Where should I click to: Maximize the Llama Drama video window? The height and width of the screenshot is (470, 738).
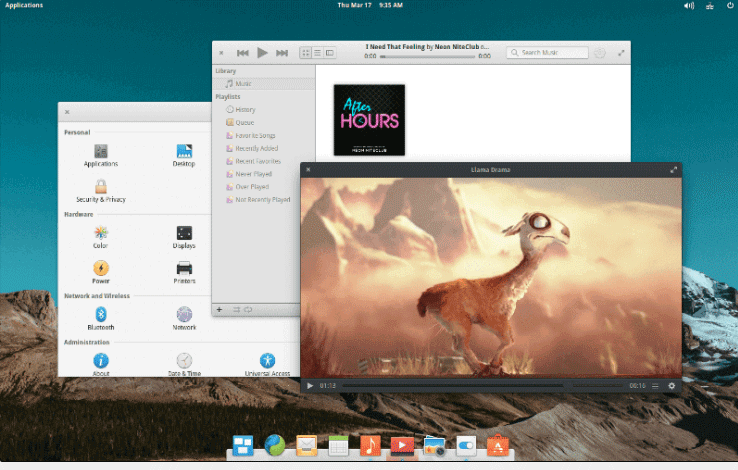[674, 170]
